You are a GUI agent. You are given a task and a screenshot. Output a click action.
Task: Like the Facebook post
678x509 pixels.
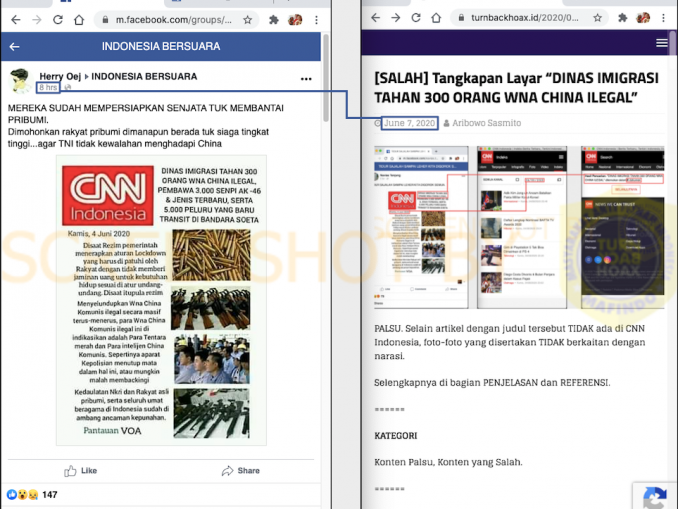click(81, 471)
